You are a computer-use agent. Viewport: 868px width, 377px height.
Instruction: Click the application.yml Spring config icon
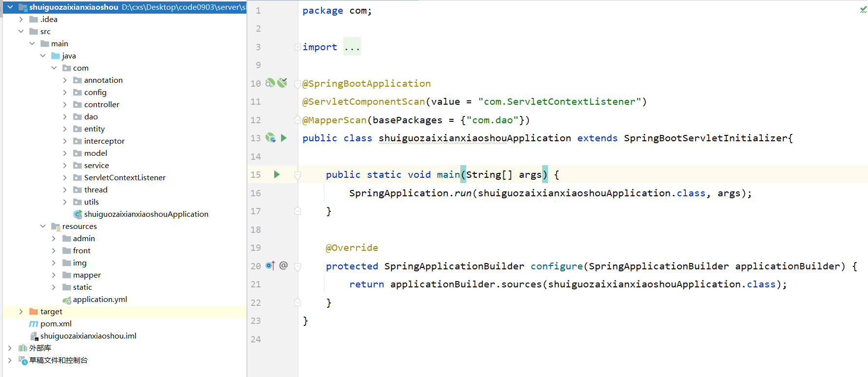pos(67,300)
